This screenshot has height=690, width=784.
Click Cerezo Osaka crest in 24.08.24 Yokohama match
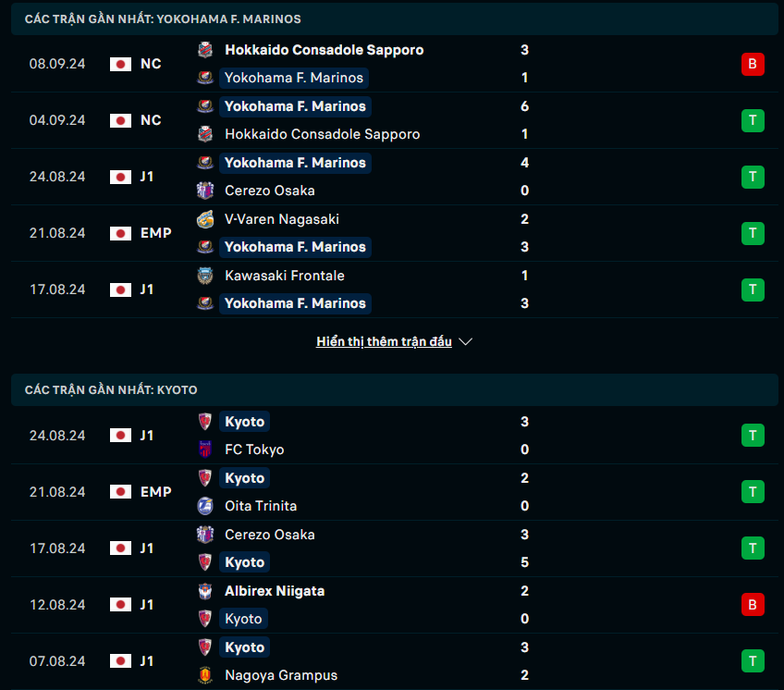pyautogui.click(x=205, y=191)
